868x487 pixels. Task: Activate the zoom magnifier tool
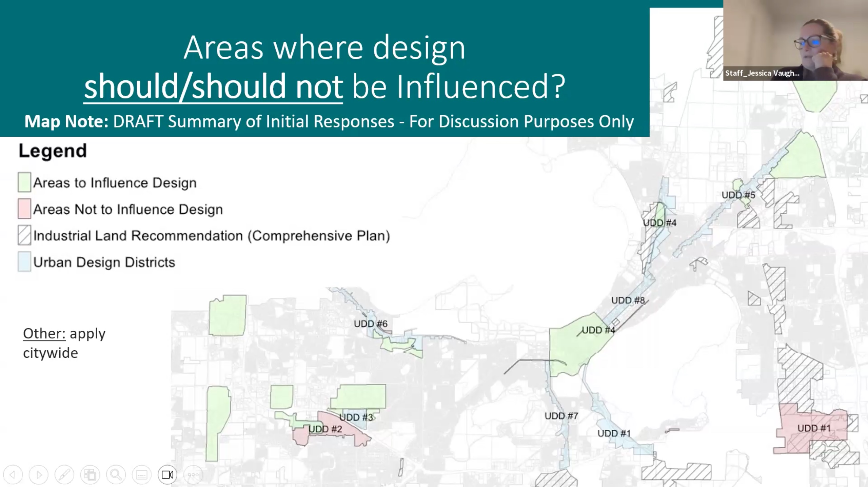coord(116,474)
